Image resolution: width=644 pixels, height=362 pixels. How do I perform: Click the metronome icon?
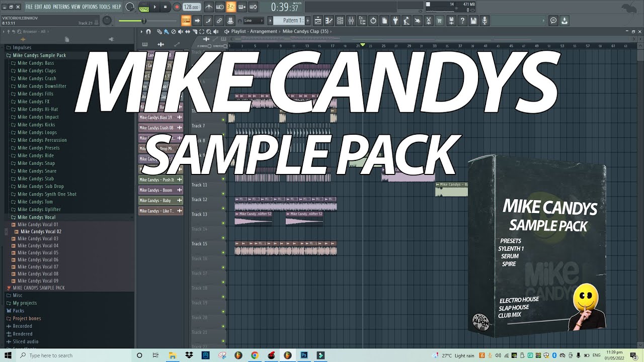[x=209, y=7]
